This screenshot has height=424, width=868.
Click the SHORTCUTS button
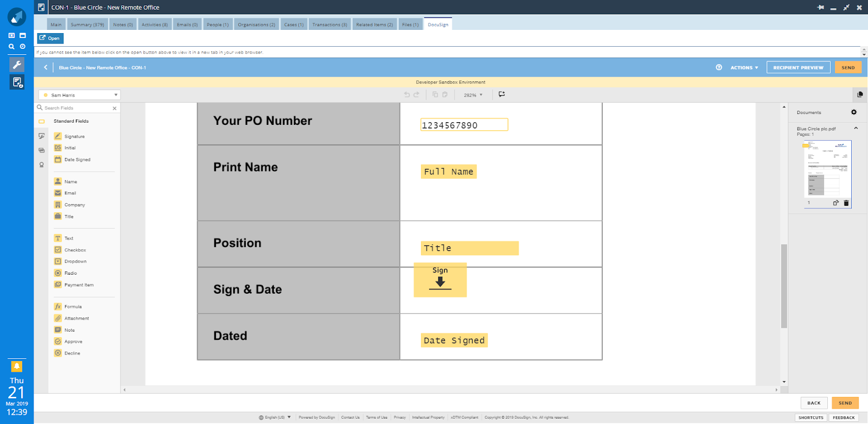[x=811, y=417]
